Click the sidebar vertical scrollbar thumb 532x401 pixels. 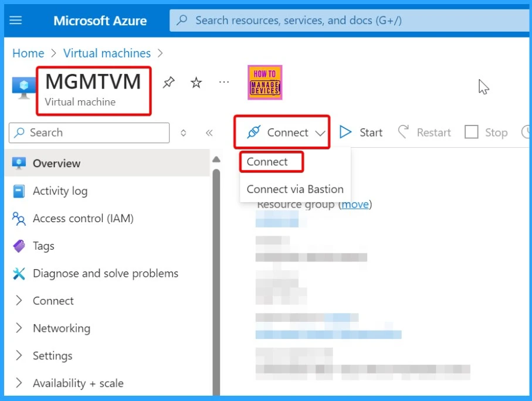(x=216, y=282)
